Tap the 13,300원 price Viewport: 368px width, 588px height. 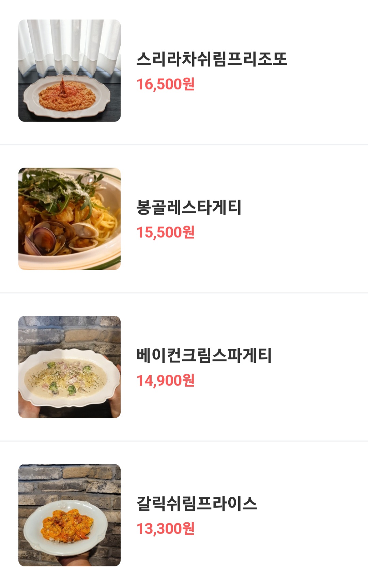pyautogui.click(x=166, y=529)
